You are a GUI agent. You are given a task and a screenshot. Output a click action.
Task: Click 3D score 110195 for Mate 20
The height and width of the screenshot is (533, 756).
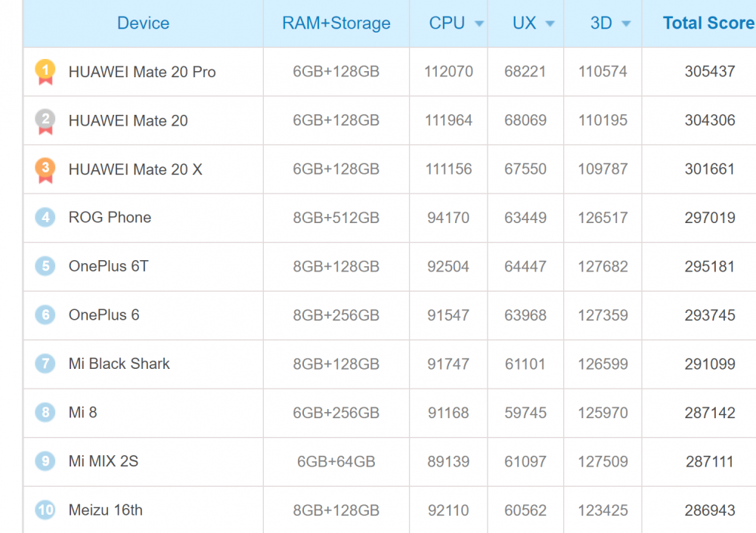pyautogui.click(x=603, y=120)
